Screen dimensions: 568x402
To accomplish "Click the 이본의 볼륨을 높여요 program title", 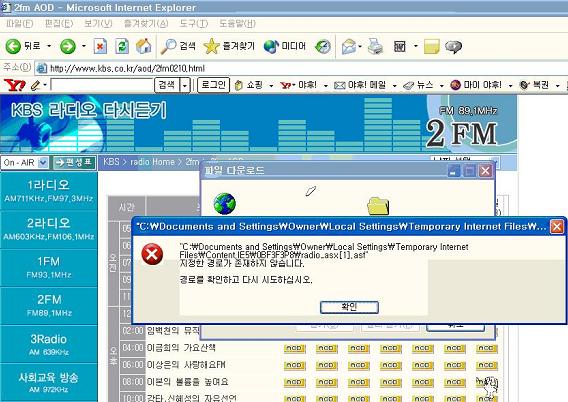I will pos(187,382).
